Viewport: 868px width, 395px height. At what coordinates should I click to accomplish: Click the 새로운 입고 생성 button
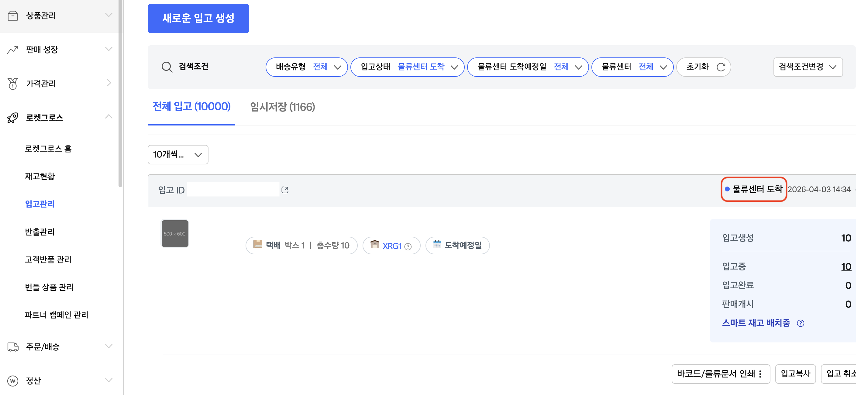pos(198,19)
